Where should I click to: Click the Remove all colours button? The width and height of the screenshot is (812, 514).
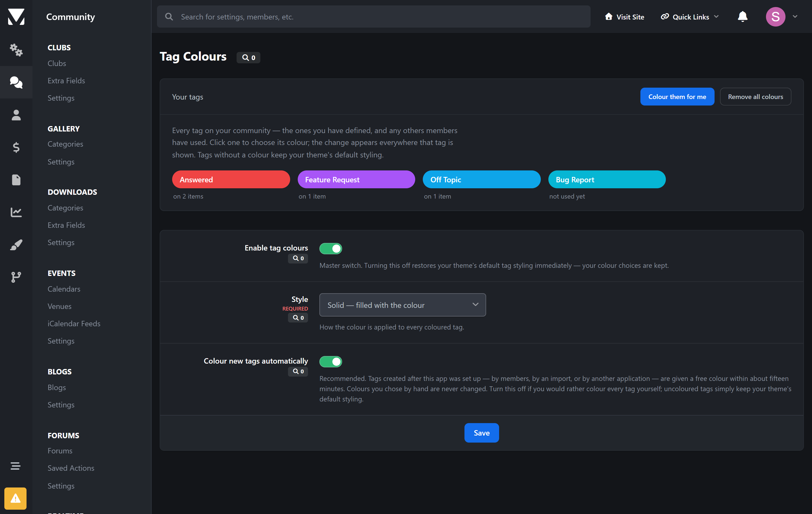coord(755,97)
